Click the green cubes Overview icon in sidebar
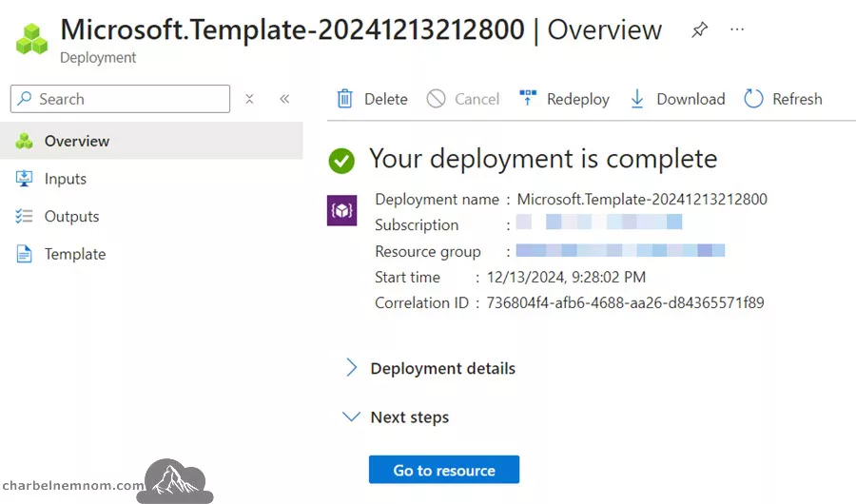This screenshot has width=856, height=504. tap(24, 141)
